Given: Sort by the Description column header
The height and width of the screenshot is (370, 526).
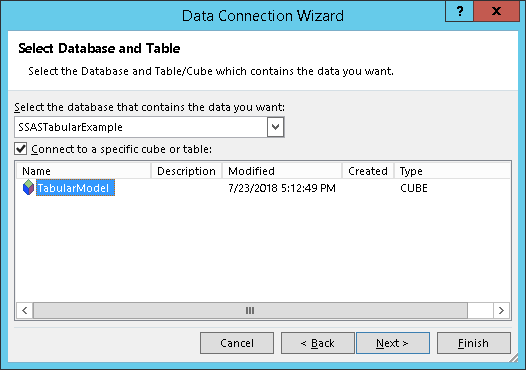Looking at the screenshot, I should 187,171.
